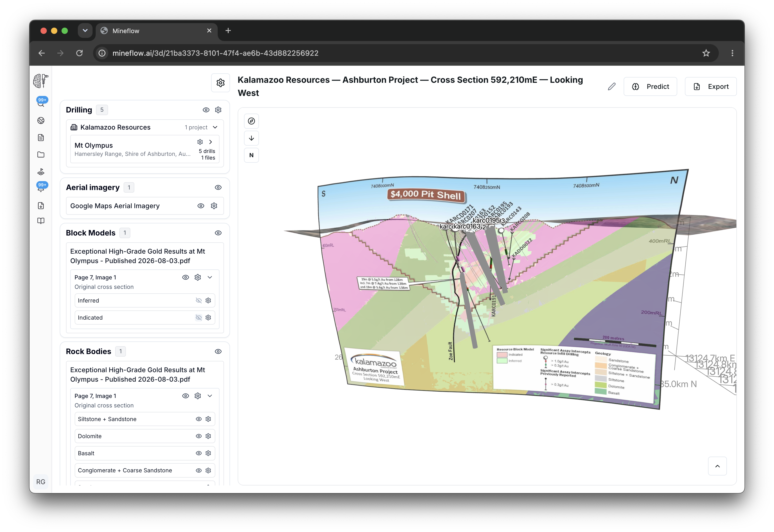Open the folder icon in left sidebar
This screenshot has width=774, height=532.
pos(41,155)
